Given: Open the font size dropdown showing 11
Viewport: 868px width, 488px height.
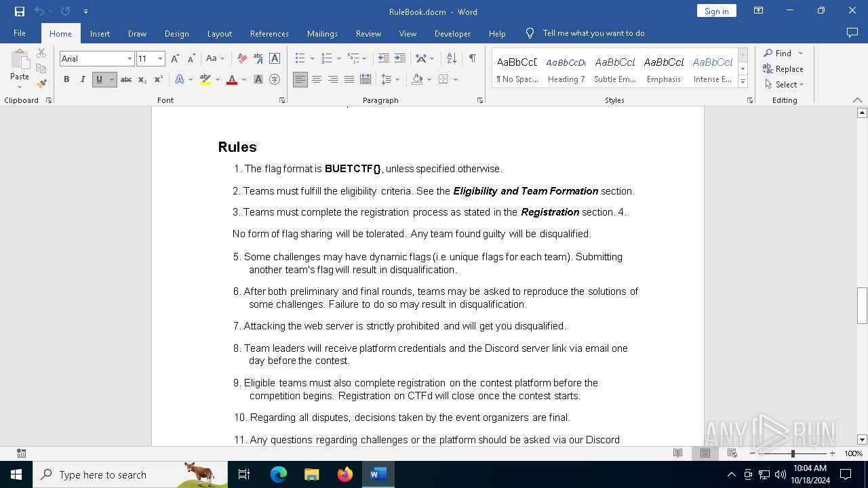Looking at the screenshot, I should pyautogui.click(x=160, y=59).
